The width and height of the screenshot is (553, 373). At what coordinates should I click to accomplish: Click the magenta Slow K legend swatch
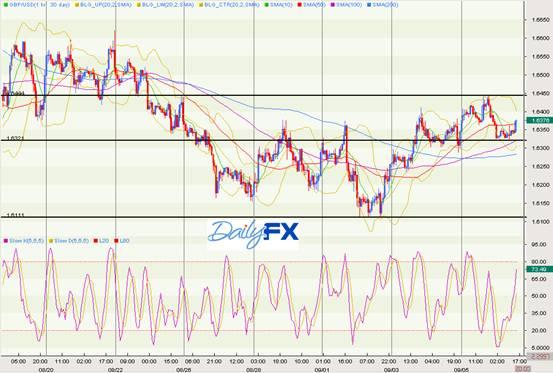pos(5,241)
